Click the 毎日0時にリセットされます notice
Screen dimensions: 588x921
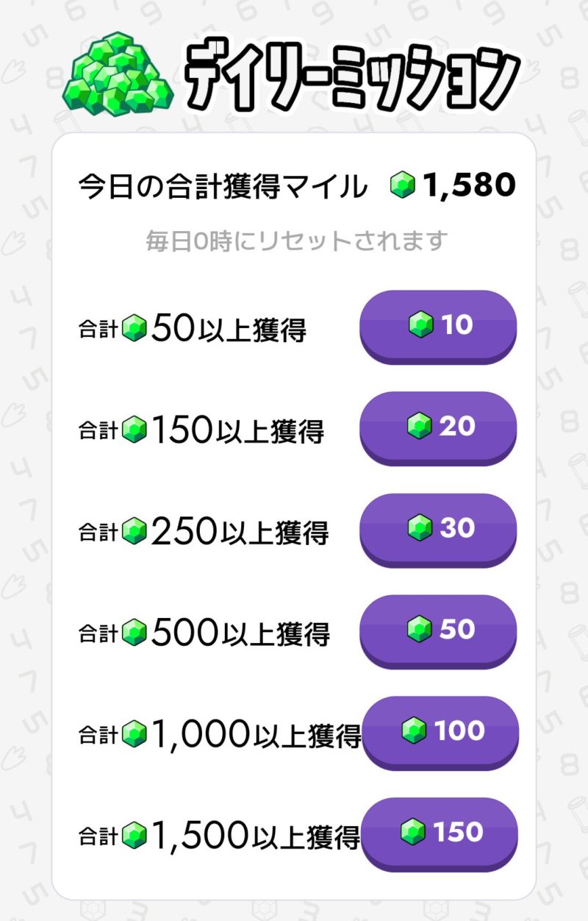pyautogui.click(x=296, y=241)
